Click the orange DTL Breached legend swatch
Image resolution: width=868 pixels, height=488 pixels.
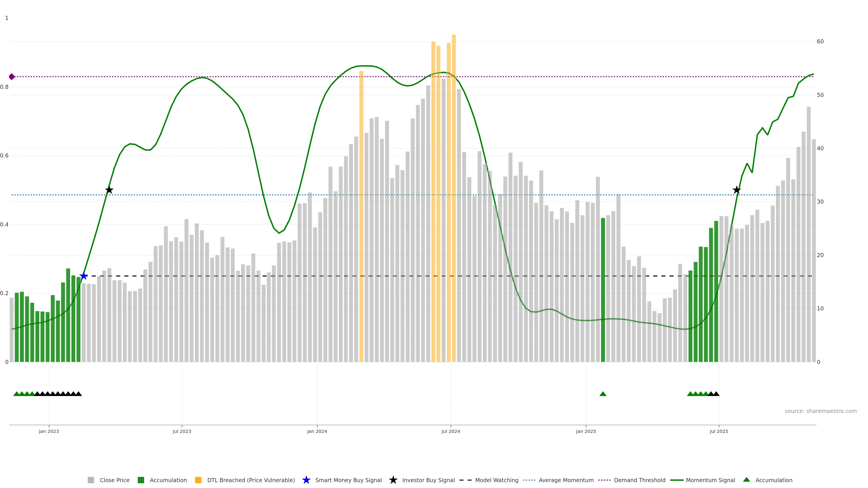pos(198,480)
